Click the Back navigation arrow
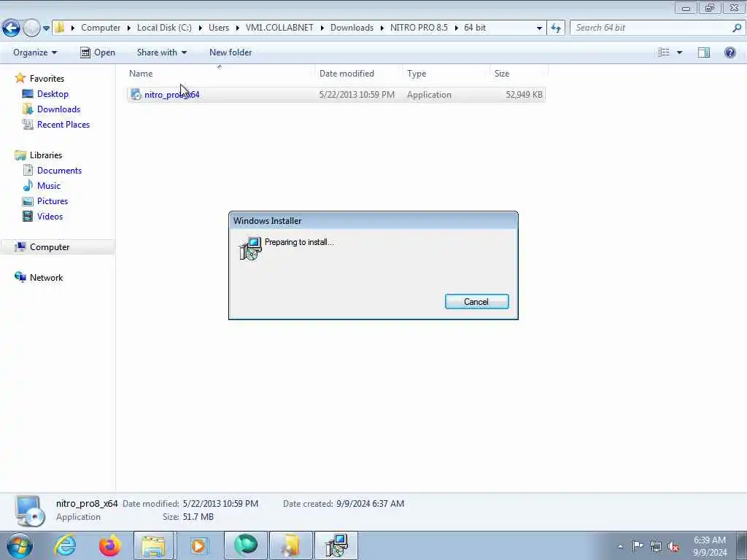Screen dimensions: 747x560 [11, 28]
